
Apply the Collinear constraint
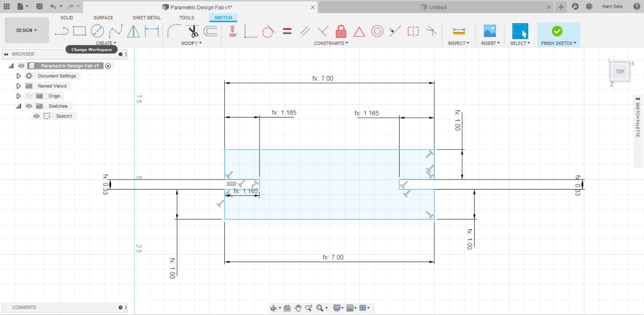(x=395, y=31)
